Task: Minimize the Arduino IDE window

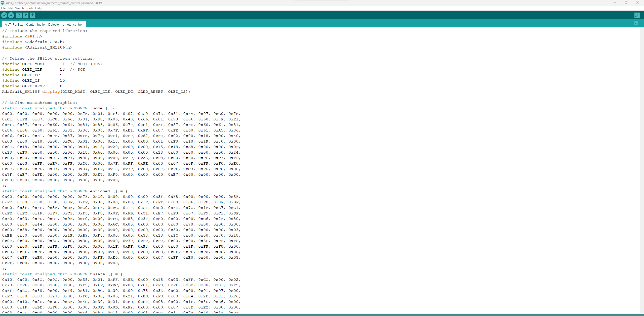Action: coord(615,3)
